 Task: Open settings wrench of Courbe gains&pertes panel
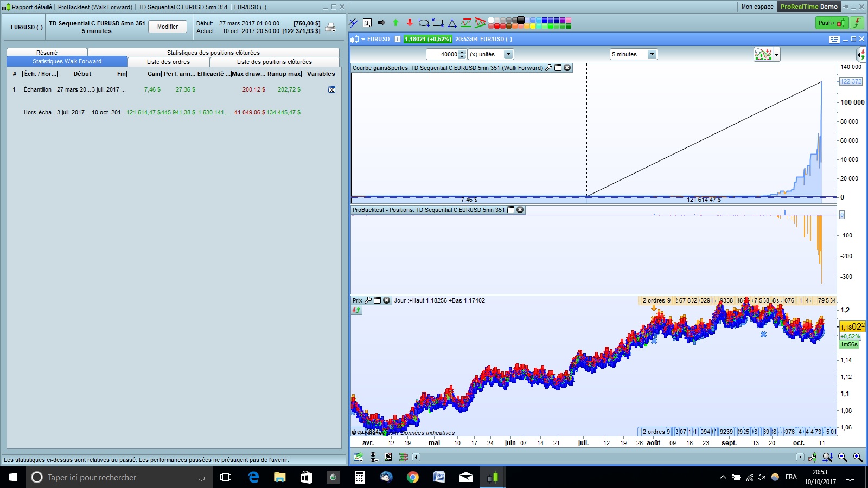pos(548,68)
